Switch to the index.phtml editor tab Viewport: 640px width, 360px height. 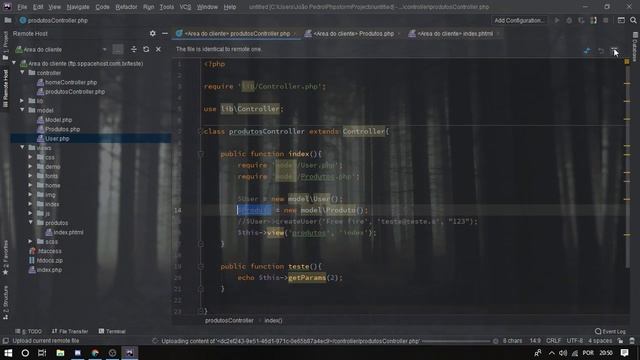tap(454, 34)
